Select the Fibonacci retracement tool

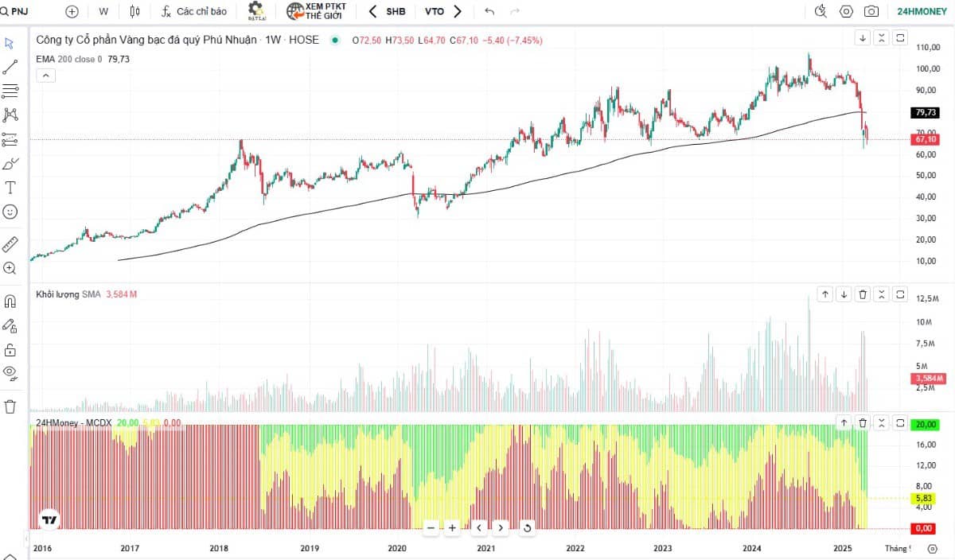[10, 91]
